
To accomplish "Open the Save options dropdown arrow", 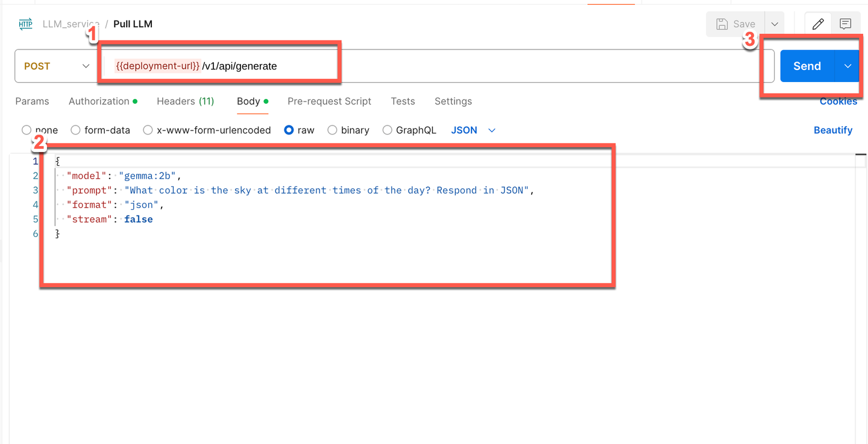I will [775, 24].
